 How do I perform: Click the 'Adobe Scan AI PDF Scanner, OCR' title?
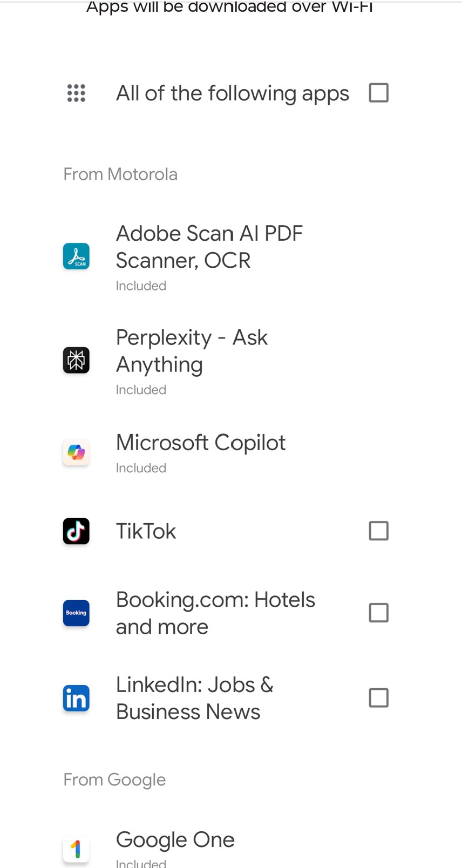tap(209, 247)
